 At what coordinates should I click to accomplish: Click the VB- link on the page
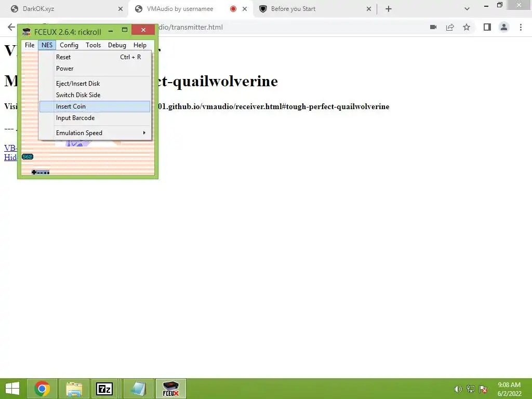[x=10, y=148]
